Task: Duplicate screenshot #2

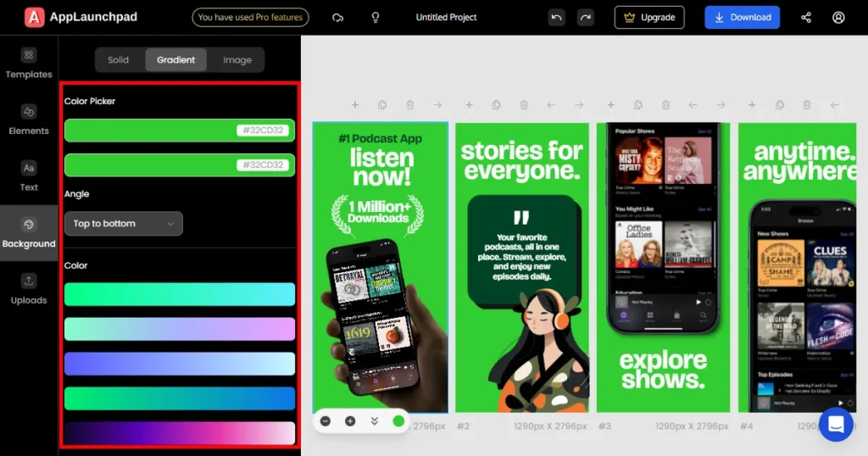Action: coord(496,104)
